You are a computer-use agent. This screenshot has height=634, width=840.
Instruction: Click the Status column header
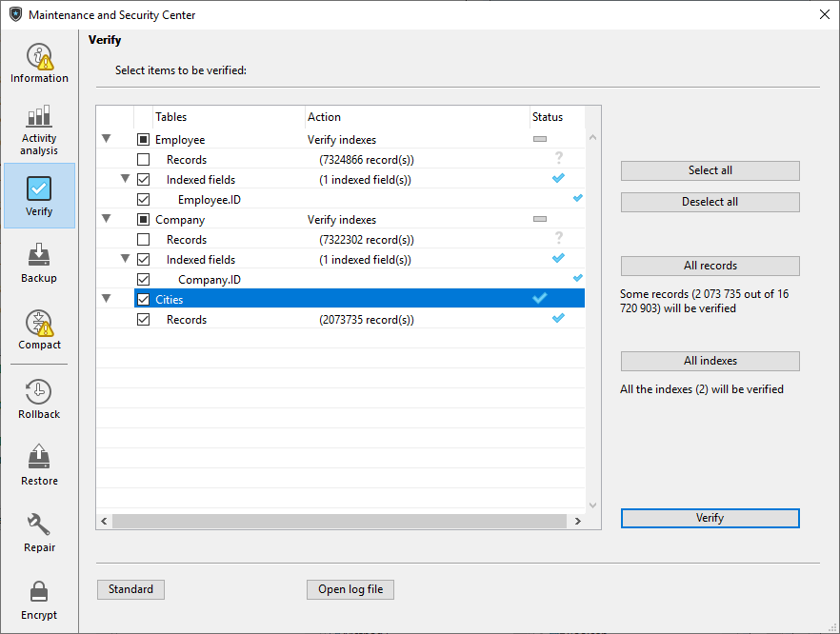[x=548, y=117]
